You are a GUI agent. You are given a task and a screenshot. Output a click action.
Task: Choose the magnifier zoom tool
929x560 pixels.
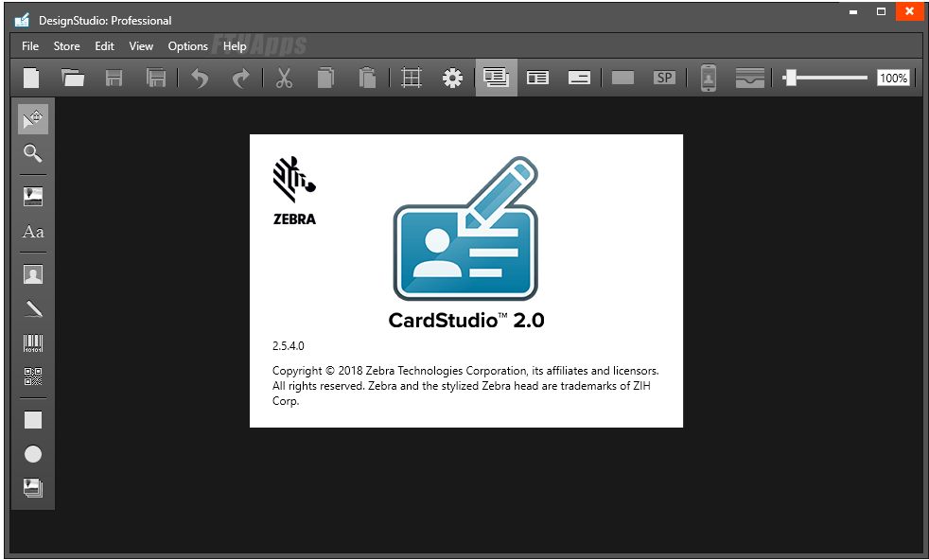point(33,153)
